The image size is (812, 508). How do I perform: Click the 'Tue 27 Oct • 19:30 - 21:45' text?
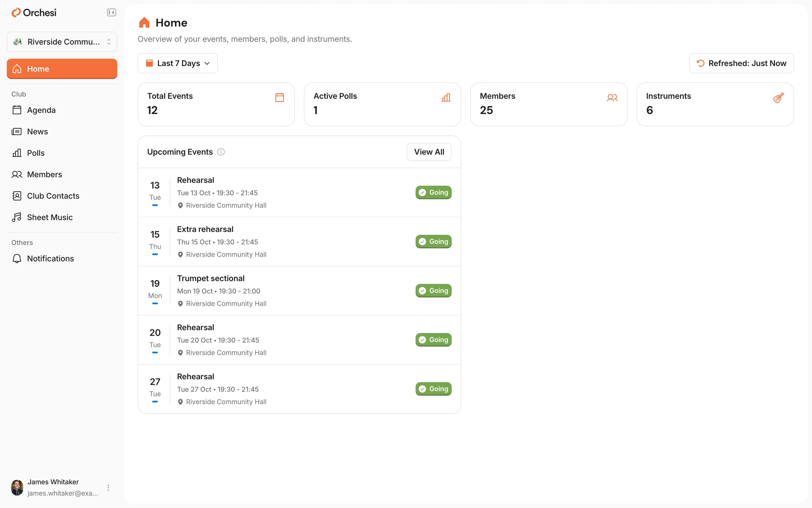218,389
